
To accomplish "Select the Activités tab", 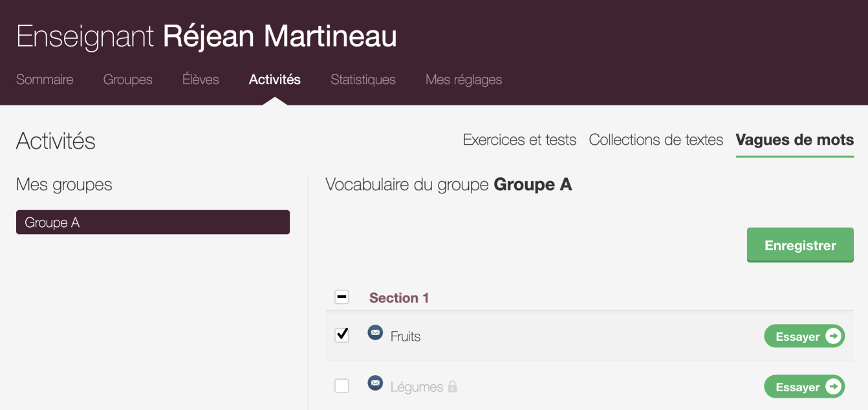I will click(x=275, y=80).
